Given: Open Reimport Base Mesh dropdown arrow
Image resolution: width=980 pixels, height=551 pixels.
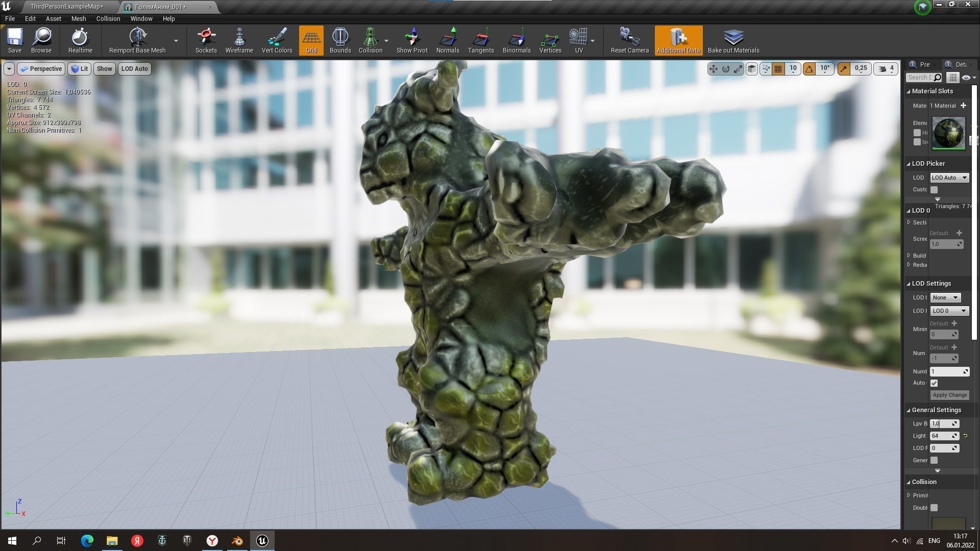Looking at the screenshot, I should click(x=176, y=41).
